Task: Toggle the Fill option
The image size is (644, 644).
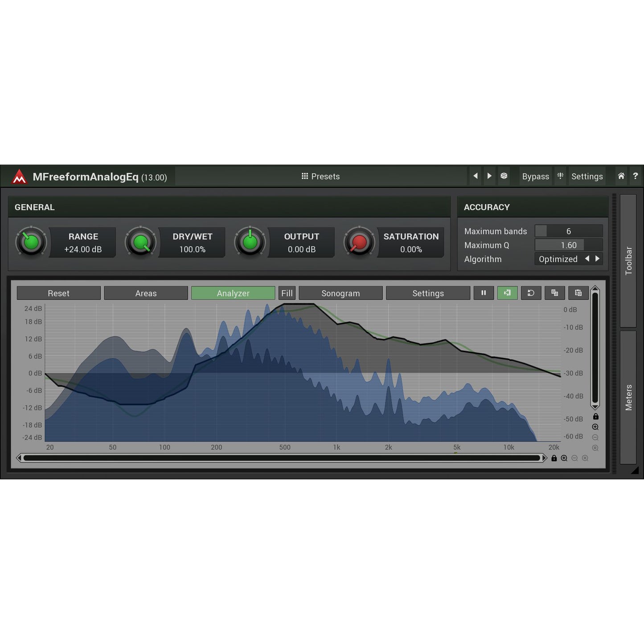Action: (x=287, y=293)
